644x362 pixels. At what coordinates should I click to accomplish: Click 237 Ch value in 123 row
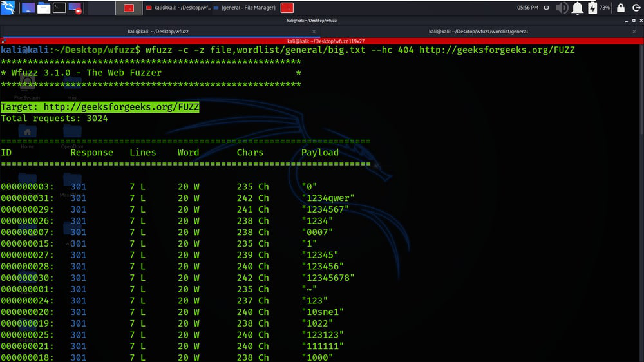point(252,301)
